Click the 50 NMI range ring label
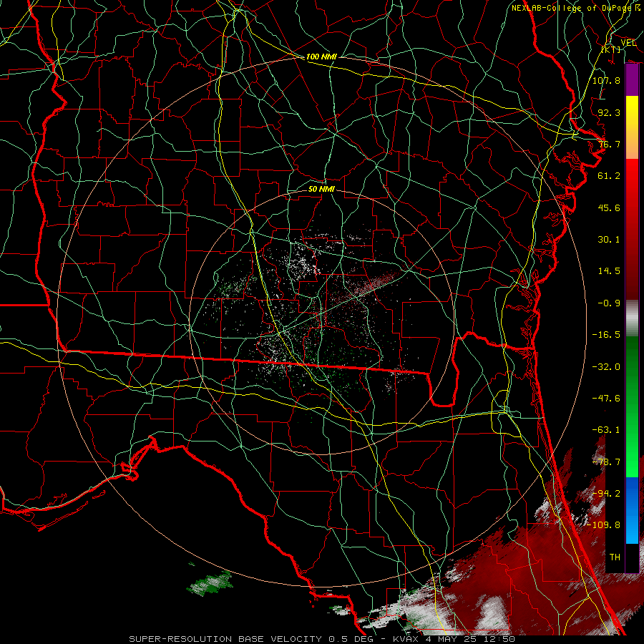 tap(321, 189)
